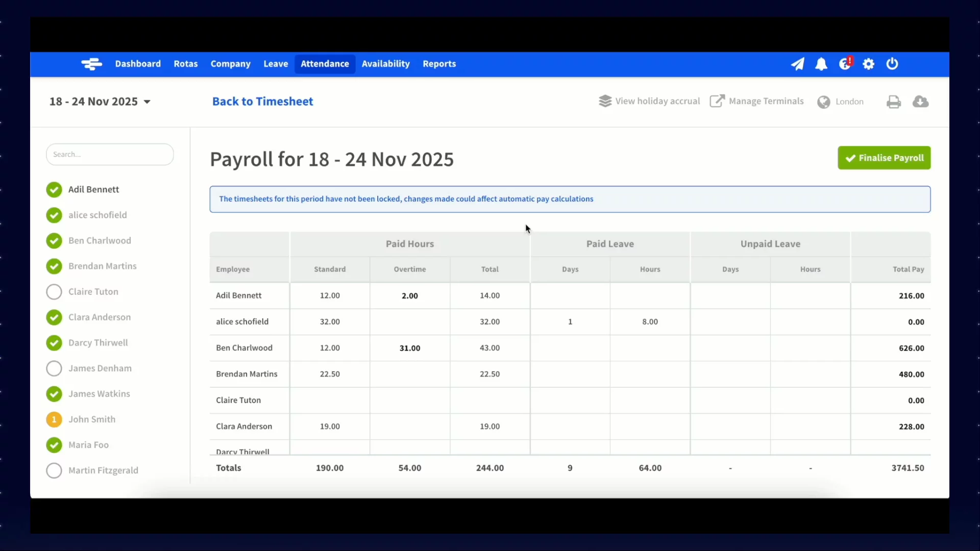Click the printer icon
Image resolution: width=980 pixels, height=551 pixels.
[893, 102]
